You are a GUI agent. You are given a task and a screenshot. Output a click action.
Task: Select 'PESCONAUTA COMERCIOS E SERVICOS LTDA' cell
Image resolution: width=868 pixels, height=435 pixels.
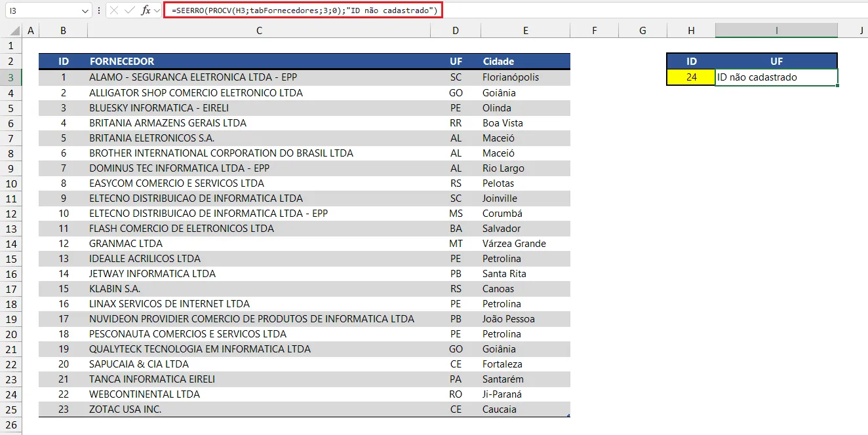[260, 333]
